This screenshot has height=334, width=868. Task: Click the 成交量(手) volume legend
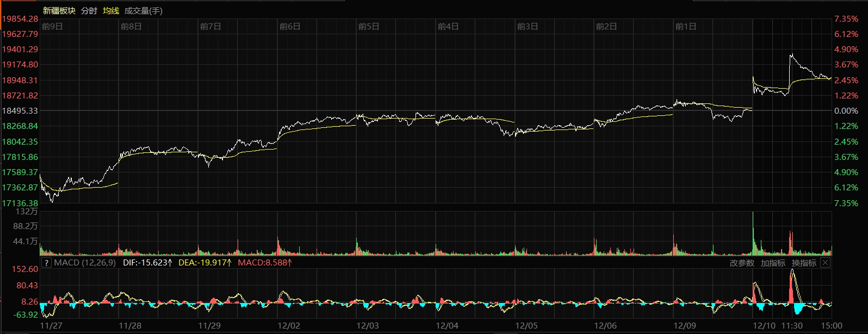(144, 11)
